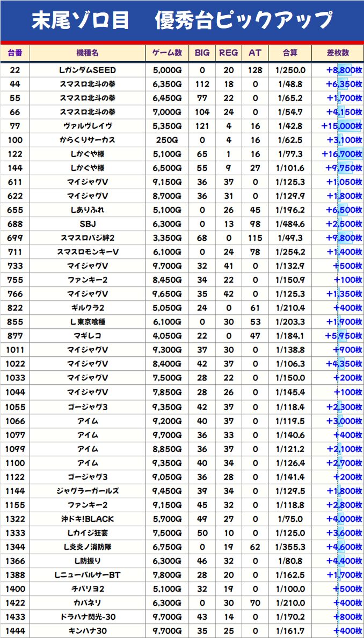Select the +15,000枚 difference value
Image resolution: width=364 pixels, height=638 pixels.
[x=341, y=126]
